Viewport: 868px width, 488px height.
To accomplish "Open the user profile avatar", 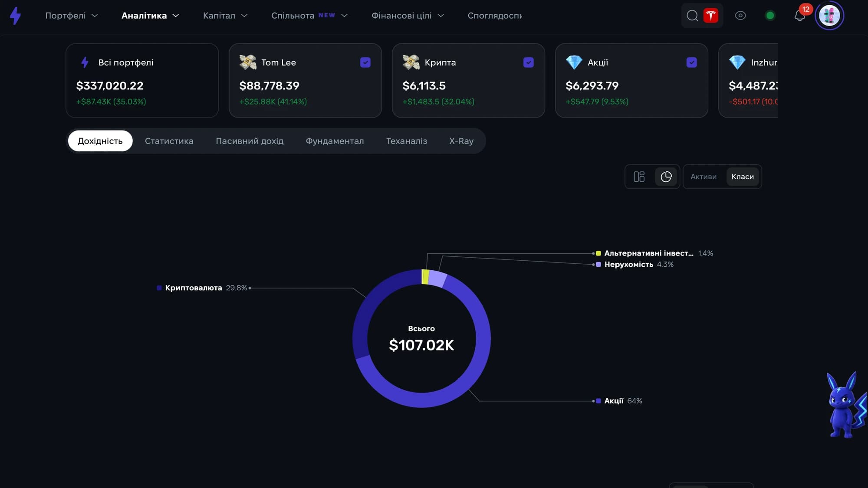I will [829, 16].
